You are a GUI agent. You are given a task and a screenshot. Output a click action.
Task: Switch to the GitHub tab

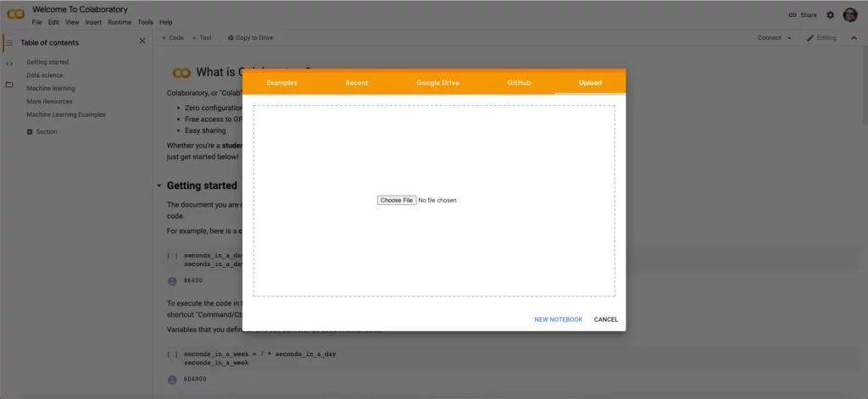(x=519, y=82)
